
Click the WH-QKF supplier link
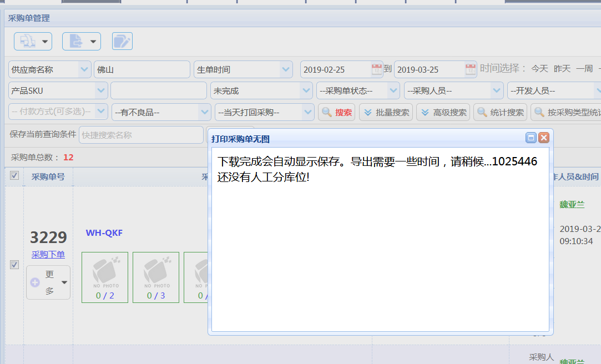pos(104,233)
